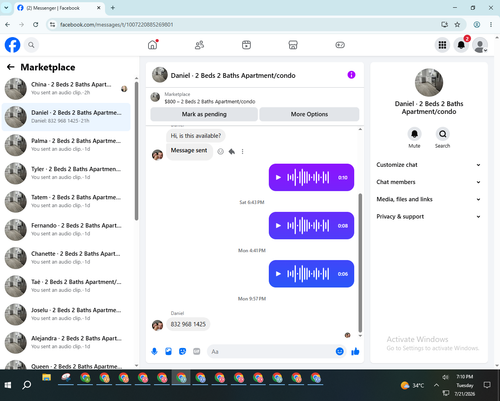500x401 pixels.
Task: Click Daniel's profile picture in right panel
Action: point(429,82)
